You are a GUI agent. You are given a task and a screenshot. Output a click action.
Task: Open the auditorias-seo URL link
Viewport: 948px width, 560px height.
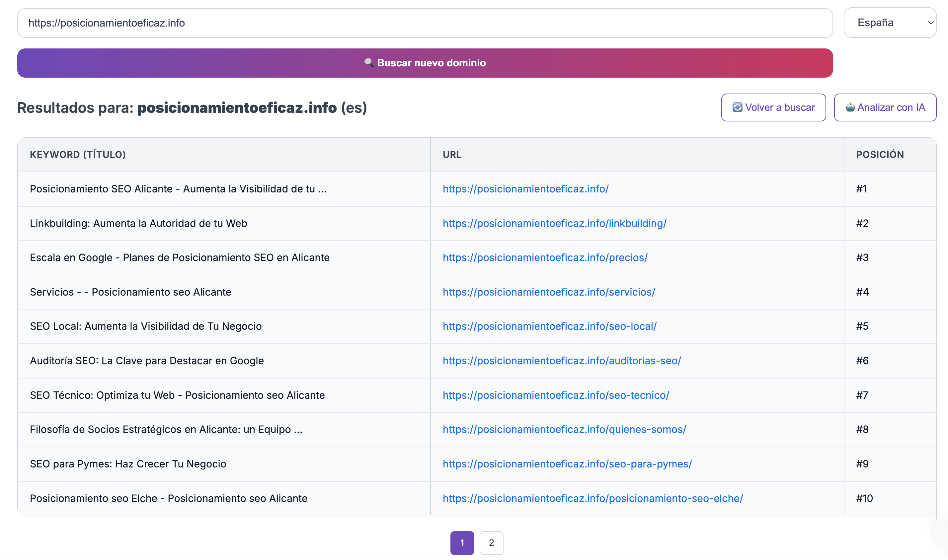point(561,360)
